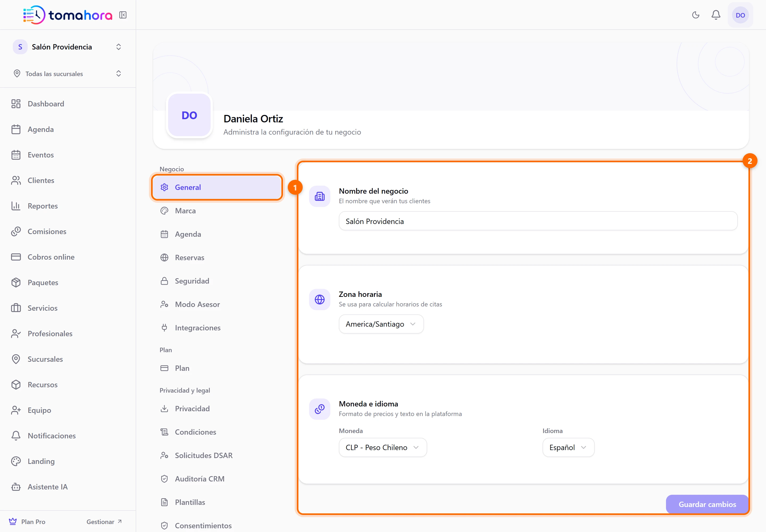
Task: Collapse the sidebar panel icon beside the logo
Action: pyautogui.click(x=123, y=15)
